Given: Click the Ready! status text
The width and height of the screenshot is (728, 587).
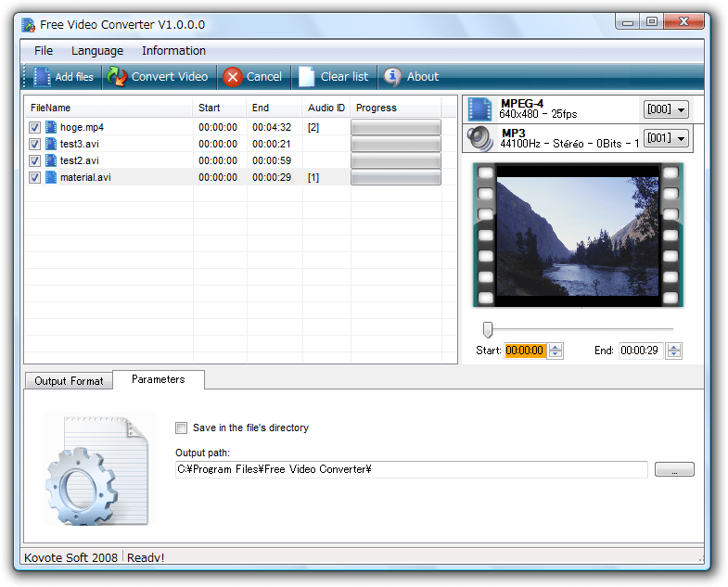Looking at the screenshot, I should [146, 557].
